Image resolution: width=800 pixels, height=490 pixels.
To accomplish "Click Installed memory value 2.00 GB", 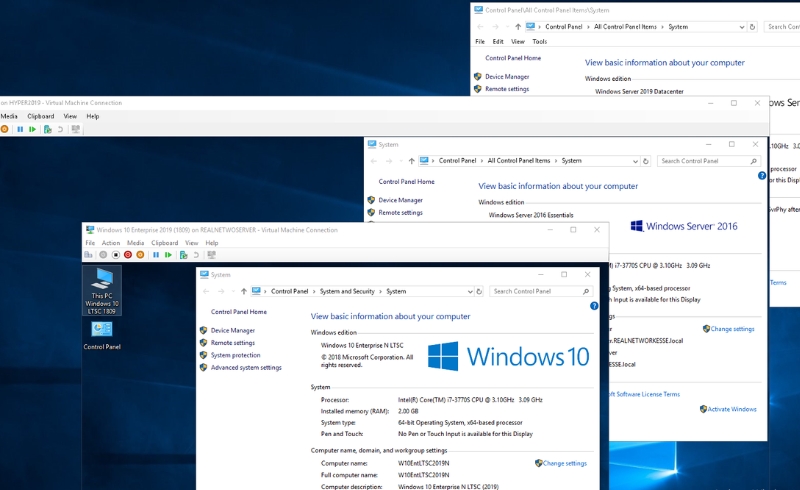I will (408, 411).
